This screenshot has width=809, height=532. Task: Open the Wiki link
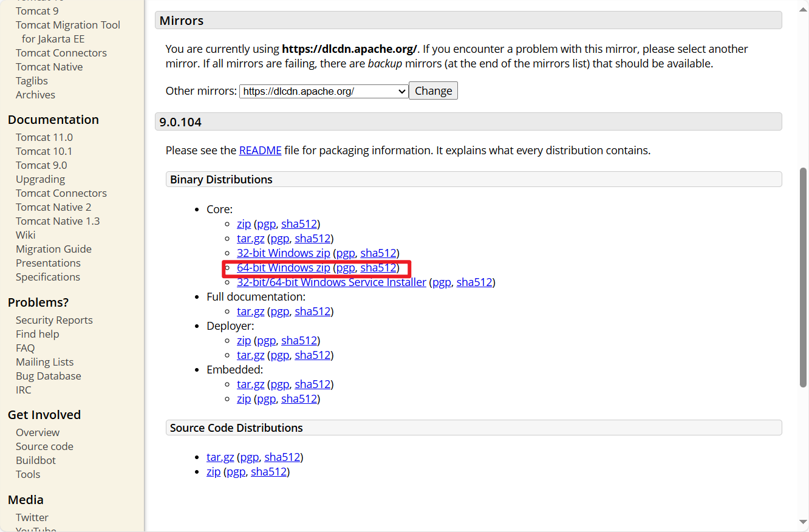[x=26, y=235]
